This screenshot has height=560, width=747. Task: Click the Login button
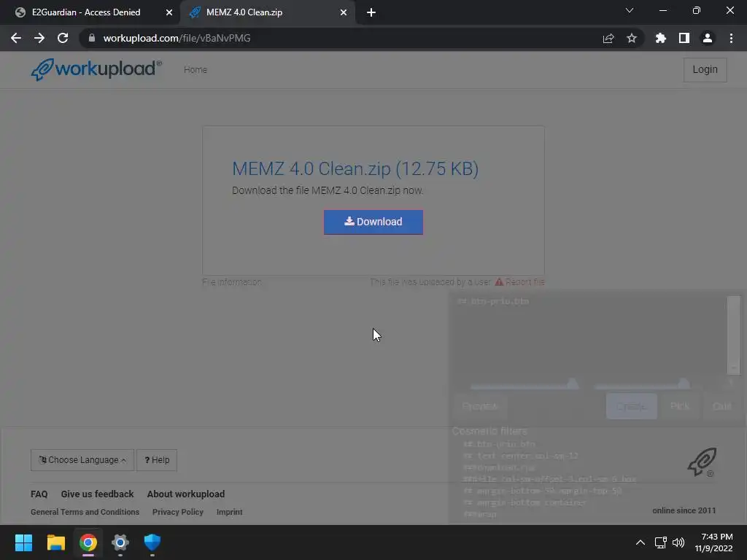pos(705,69)
